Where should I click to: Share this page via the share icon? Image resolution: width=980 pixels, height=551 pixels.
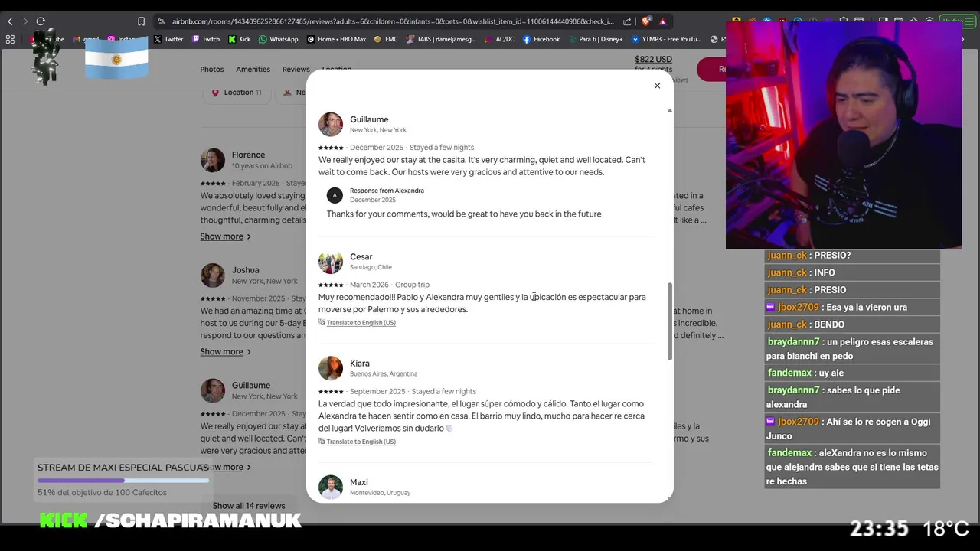point(627,21)
